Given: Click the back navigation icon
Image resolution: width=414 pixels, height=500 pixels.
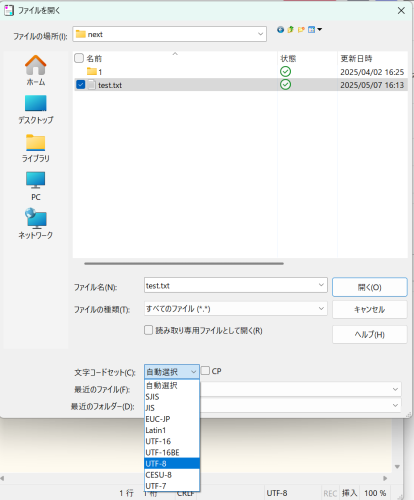Looking at the screenshot, I should [280, 30].
